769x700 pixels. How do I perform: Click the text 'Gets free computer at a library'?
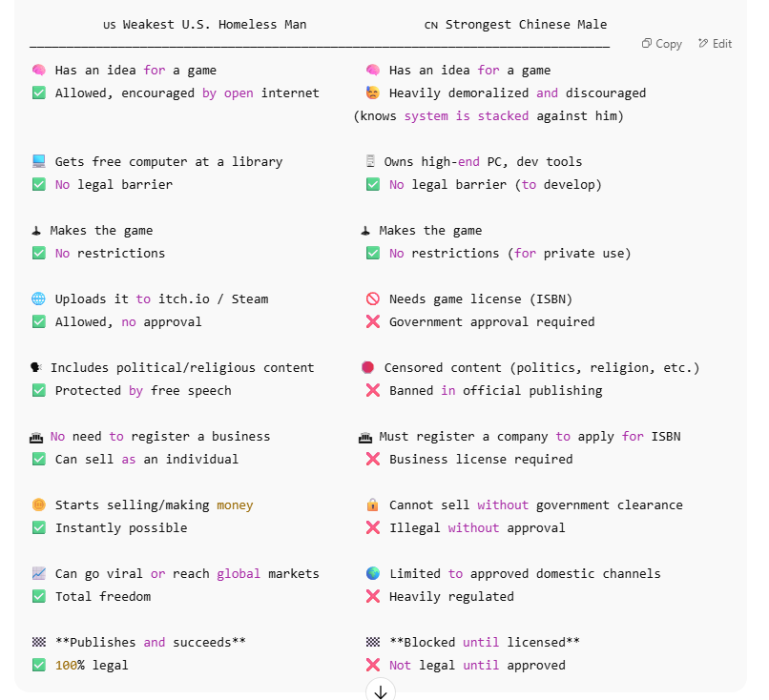pyautogui.click(x=169, y=162)
